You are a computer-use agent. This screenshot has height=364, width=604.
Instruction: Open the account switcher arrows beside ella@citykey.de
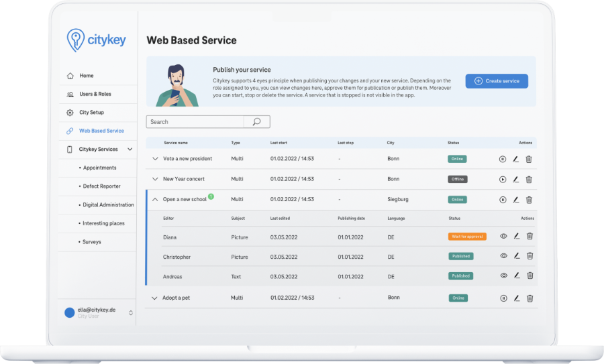point(131,313)
